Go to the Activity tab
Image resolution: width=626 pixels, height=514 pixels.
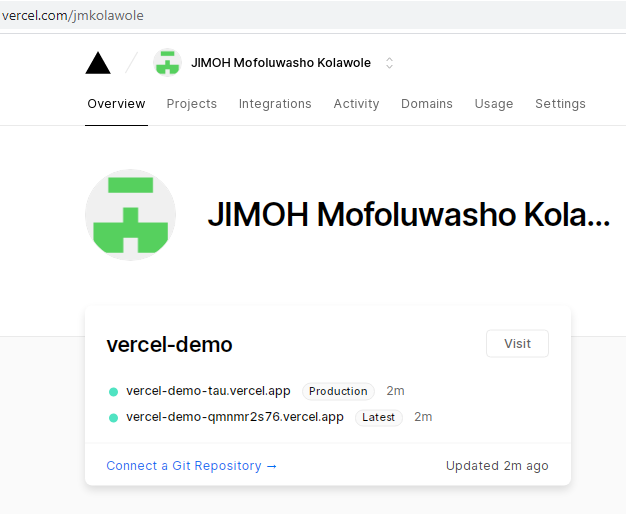point(356,104)
